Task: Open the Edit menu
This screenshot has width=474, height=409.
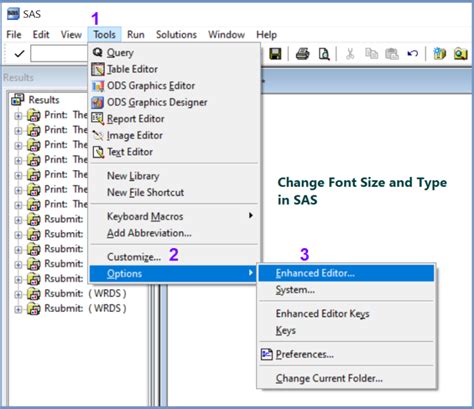Action: 41,35
